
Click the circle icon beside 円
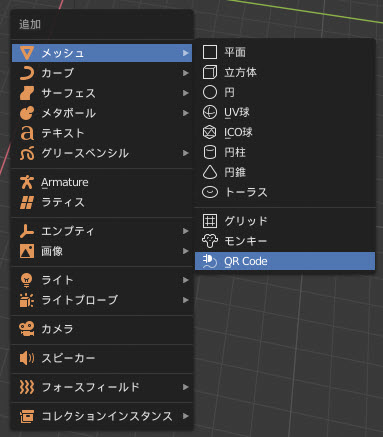pyautogui.click(x=210, y=92)
